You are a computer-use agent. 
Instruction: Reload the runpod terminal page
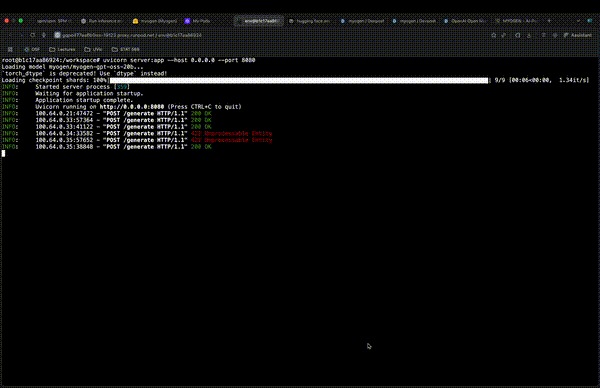[x=33, y=35]
